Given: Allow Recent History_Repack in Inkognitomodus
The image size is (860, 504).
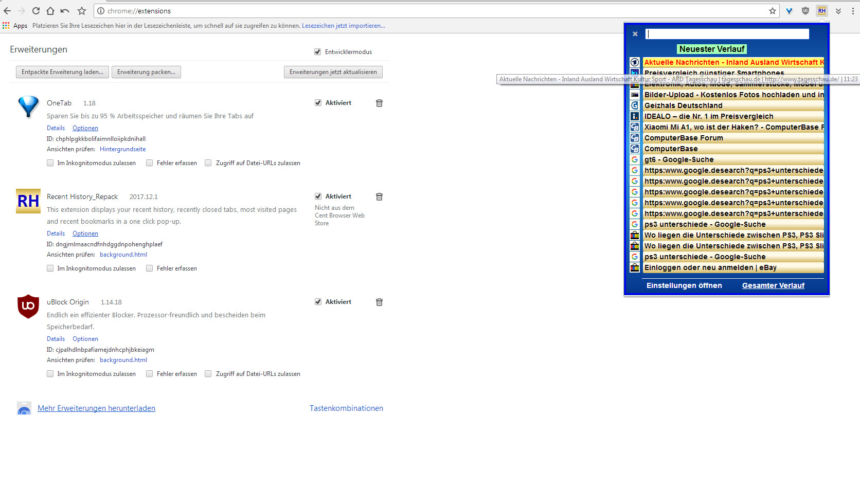Looking at the screenshot, I should 50,268.
